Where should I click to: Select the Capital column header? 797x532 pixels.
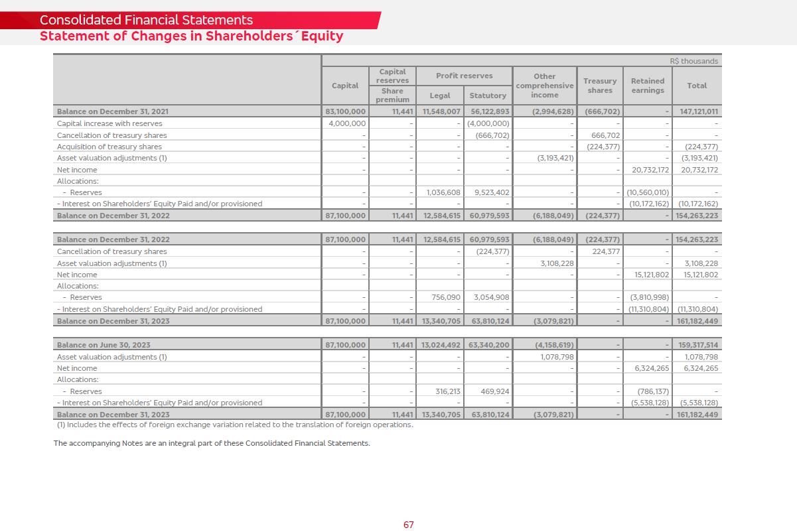coord(345,86)
